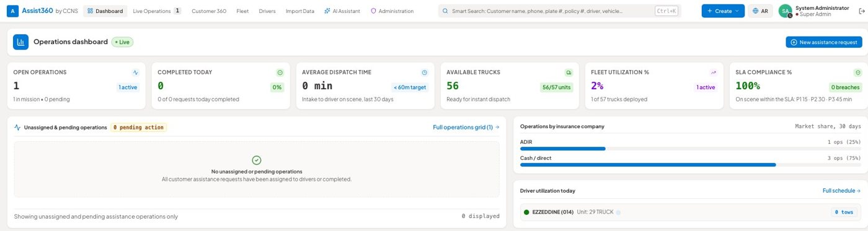Click the Live status badge
This screenshot has width=868, height=231.
click(122, 42)
